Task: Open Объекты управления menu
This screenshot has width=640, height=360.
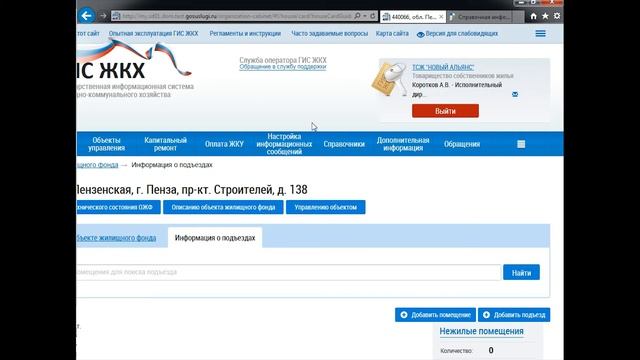Action: (x=106, y=144)
